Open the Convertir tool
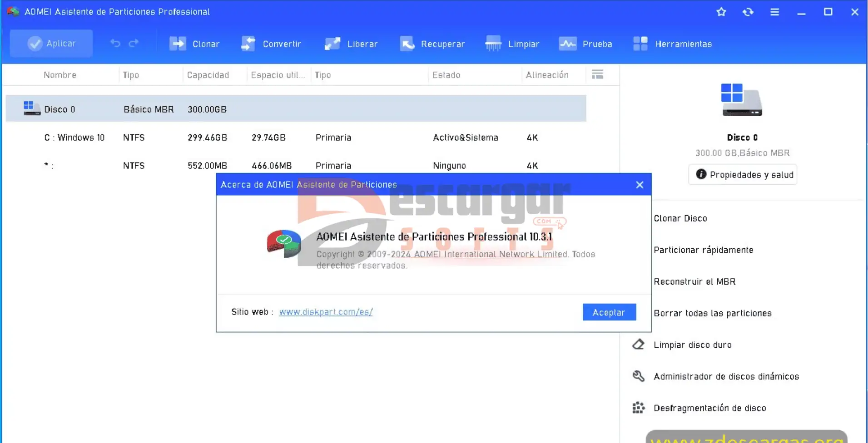868x443 pixels. point(271,44)
